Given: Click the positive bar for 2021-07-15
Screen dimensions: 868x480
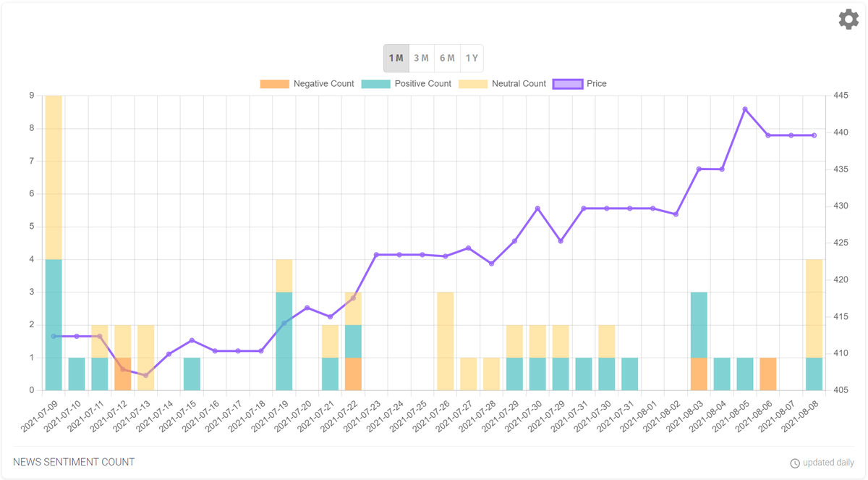Looking at the screenshot, I should (x=192, y=374).
